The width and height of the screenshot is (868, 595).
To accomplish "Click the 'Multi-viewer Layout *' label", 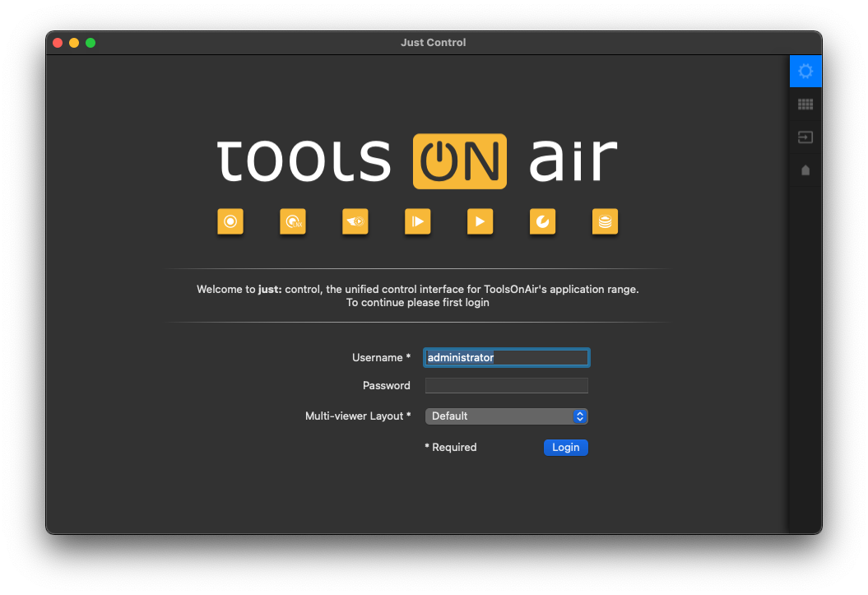I will pyautogui.click(x=358, y=416).
